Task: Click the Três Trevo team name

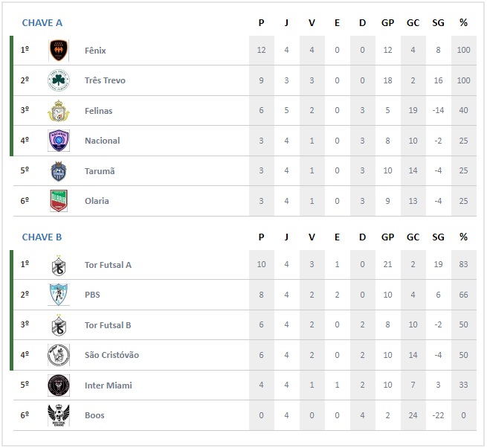Action: [x=105, y=80]
